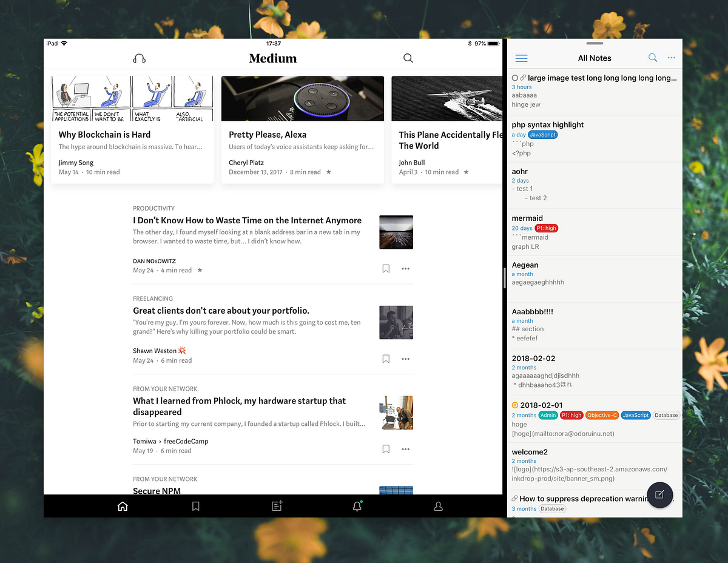
Task: Open Great clients don't care headline
Action: [x=221, y=311]
